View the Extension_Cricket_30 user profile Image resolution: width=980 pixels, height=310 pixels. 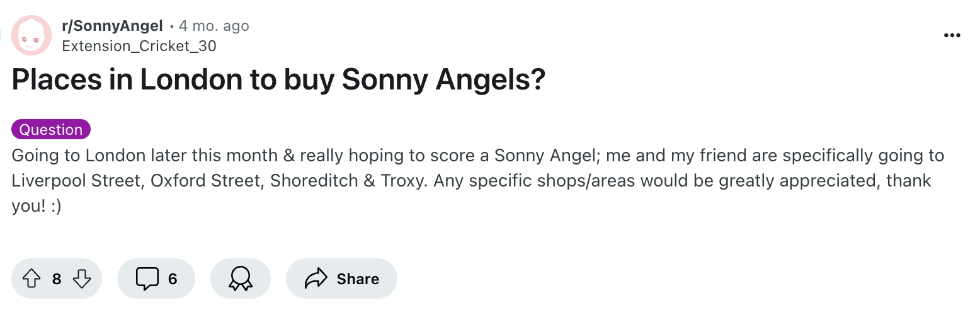[139, 46]
